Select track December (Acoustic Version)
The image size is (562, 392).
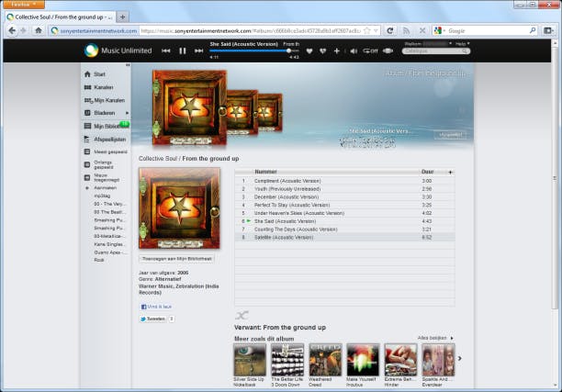344,197
